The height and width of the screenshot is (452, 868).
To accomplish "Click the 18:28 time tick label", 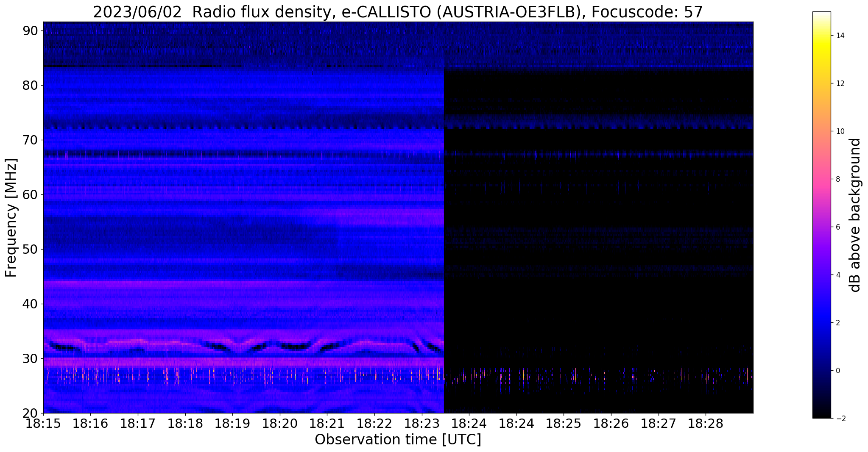I will click(706, 424).
